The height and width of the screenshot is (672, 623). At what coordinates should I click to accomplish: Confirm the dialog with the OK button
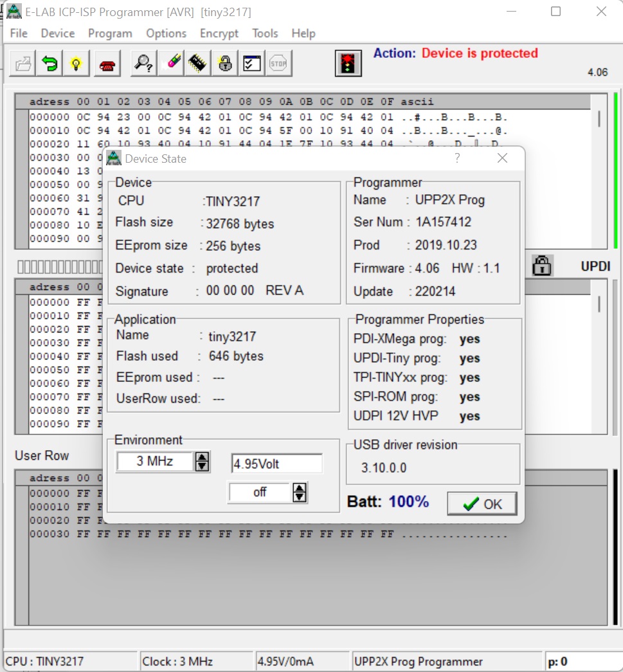click(x=482, y=504)
